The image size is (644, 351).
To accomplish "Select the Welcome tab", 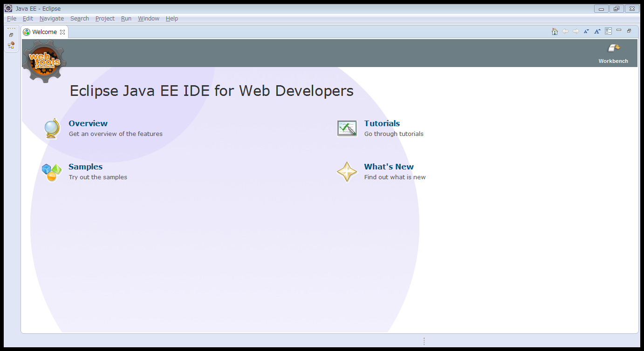I will pyautogui.click(x=45, y=32).
